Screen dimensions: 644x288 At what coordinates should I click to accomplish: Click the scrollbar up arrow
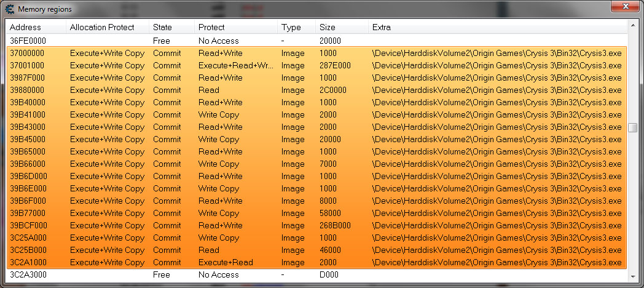632,25
